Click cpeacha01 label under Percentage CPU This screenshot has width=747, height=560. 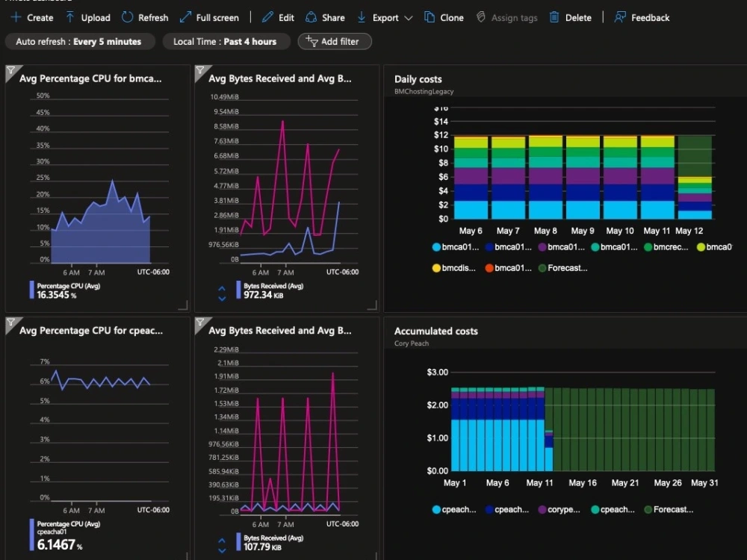point(52,532)
